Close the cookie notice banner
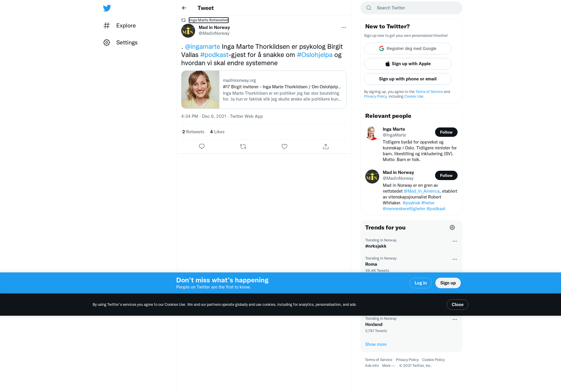The height and width of the screenshot is (392, 561). [457, 305]
